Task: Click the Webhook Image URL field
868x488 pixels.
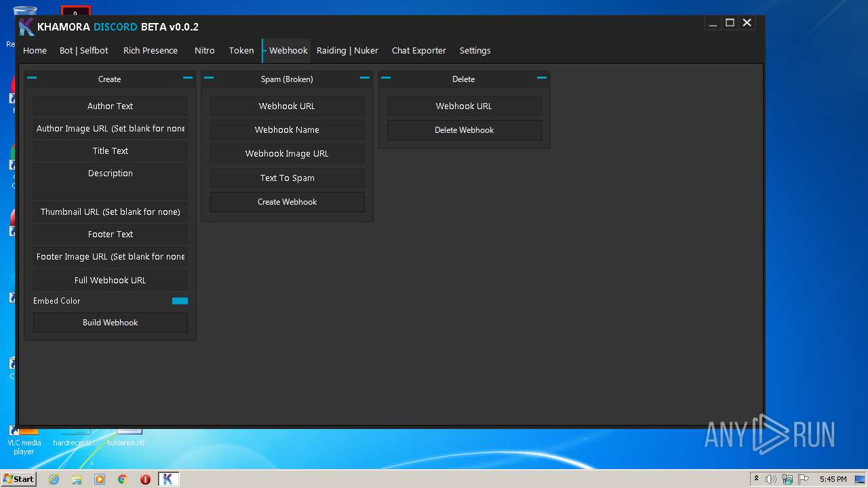Action: [x=288, y=154]
